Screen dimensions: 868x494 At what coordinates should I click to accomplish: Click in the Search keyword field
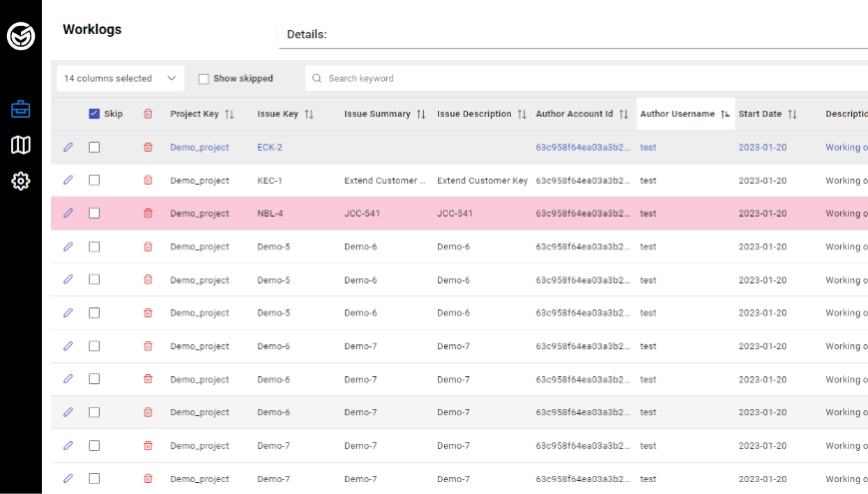pos(589,78)
